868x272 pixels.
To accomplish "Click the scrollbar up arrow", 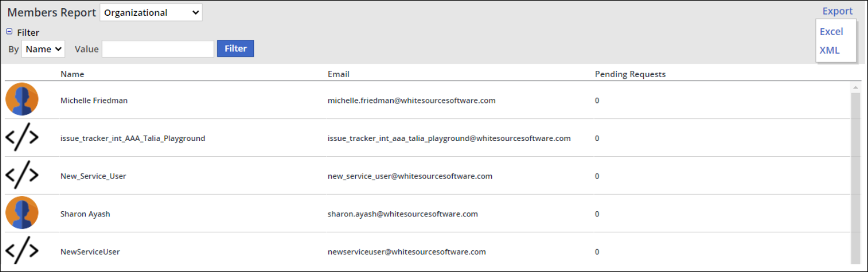I will [856, 87].
